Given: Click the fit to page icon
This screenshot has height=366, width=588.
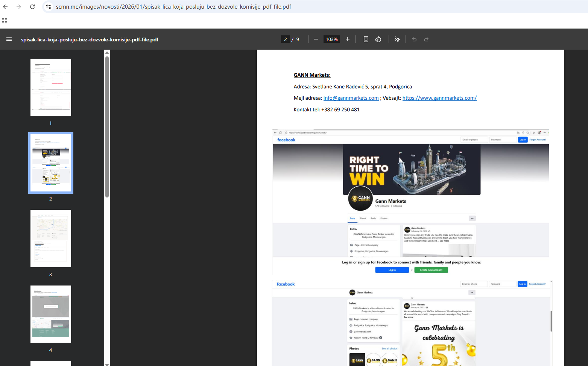Looking at the screenshot, I should 366,39.
